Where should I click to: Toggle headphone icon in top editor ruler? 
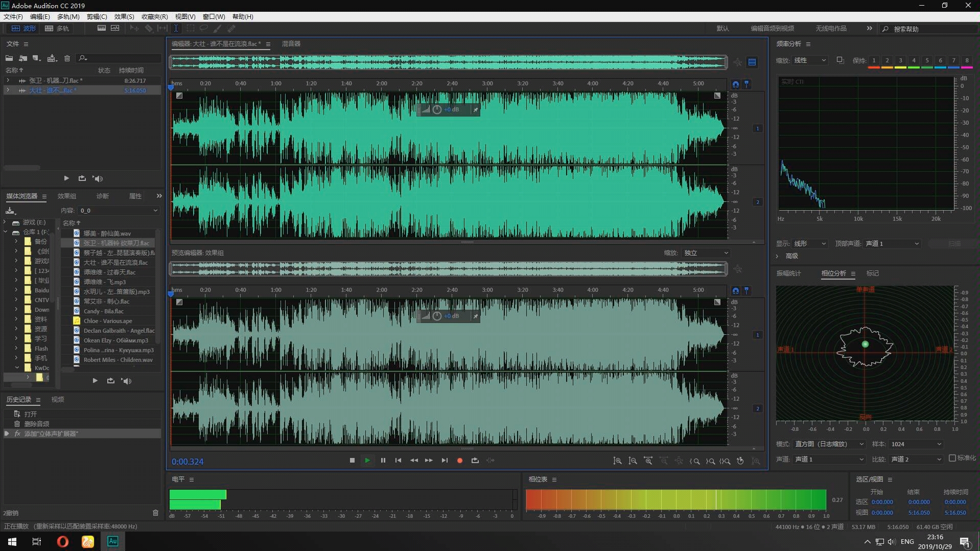pyautogui.click(x=736, y=84)
